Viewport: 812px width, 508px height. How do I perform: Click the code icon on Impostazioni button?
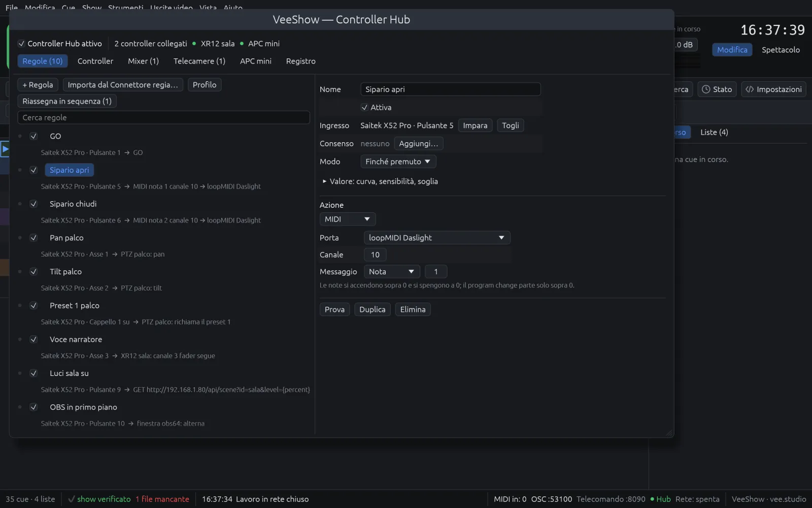pyautogui.click(x=750, y=89)
